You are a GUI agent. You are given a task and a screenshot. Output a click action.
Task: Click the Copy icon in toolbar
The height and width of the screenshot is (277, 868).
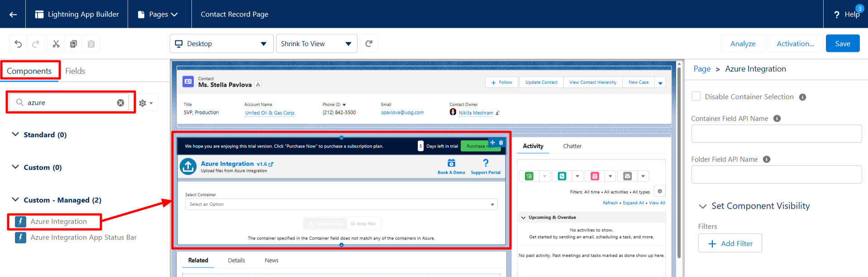click(73, 44)
